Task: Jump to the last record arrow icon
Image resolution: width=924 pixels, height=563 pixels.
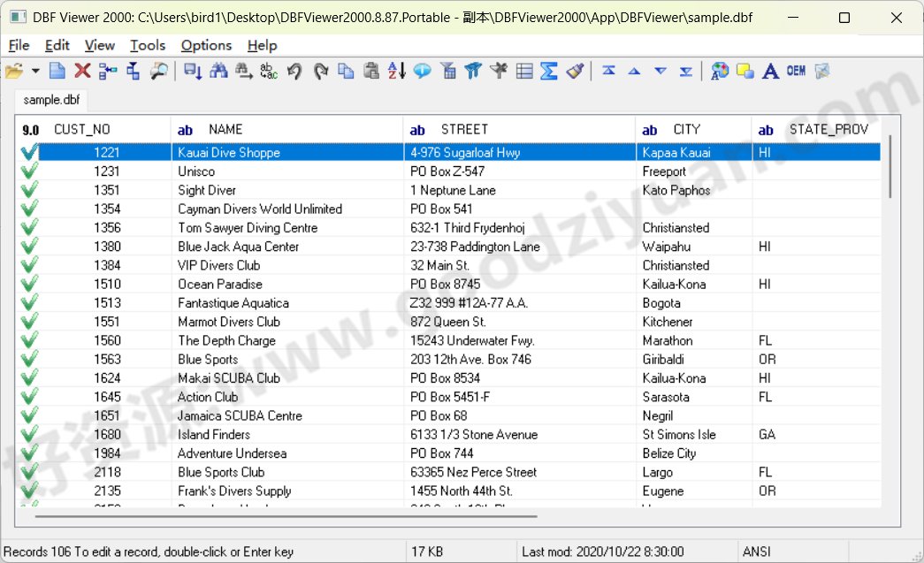Action: coord(685,72)
